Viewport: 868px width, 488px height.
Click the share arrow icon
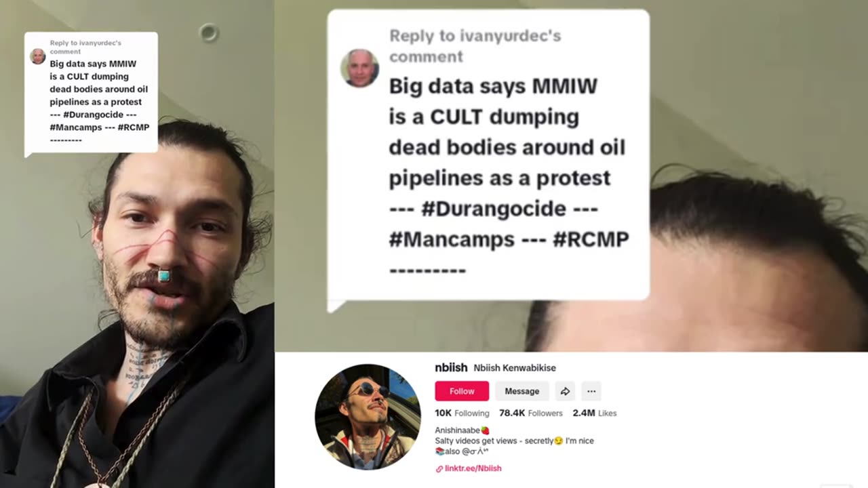click(565, 391)
